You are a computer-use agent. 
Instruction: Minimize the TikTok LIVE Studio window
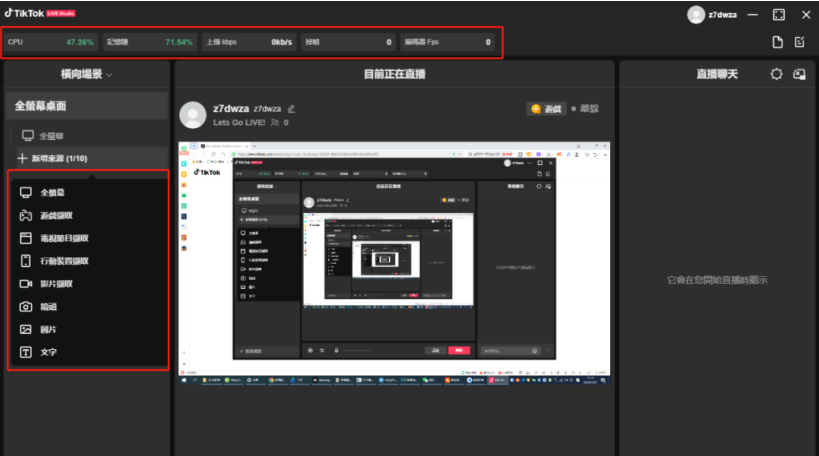point(753,15)
